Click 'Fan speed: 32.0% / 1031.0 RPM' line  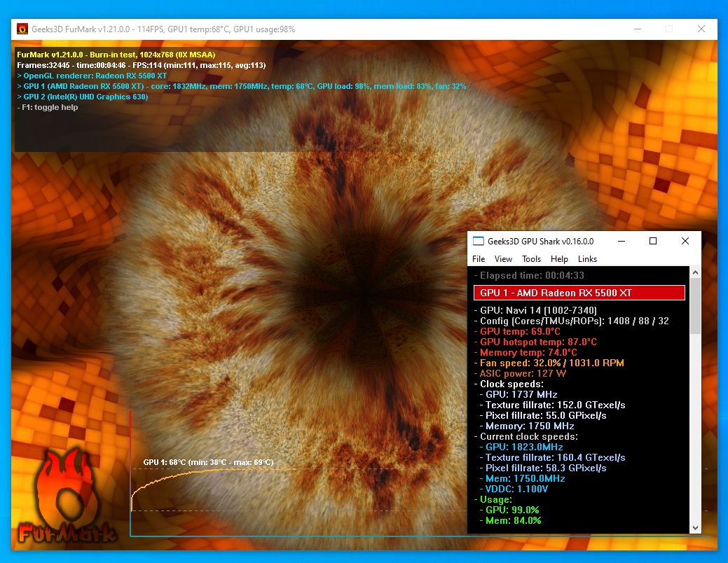click(x=549, y=363)
